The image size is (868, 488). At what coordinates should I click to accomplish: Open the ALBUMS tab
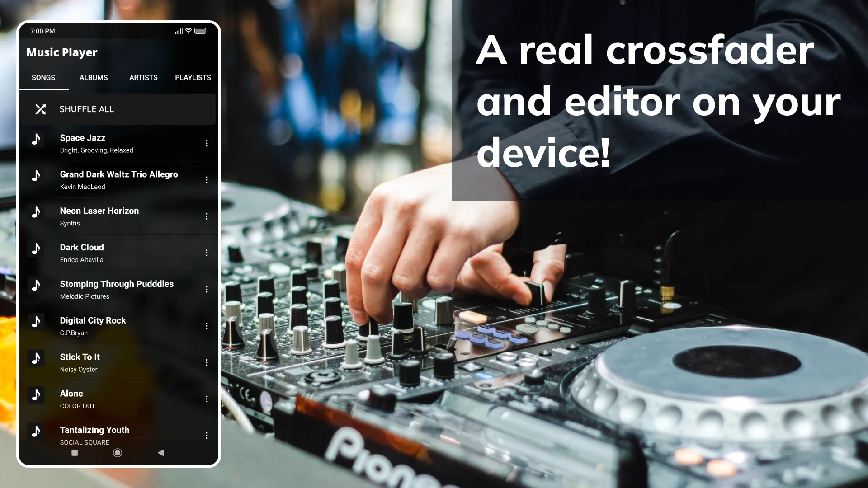pyautogui.click(x=94, y=77)
